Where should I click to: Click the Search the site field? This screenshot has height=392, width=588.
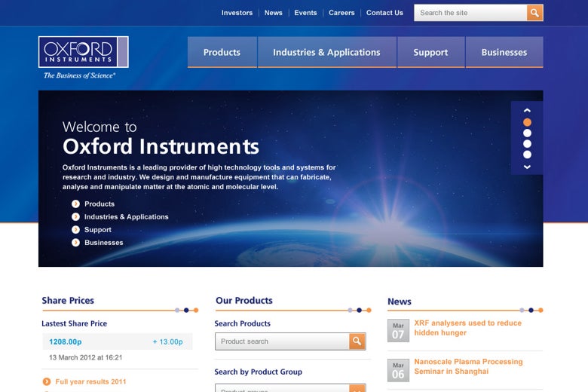click(470, 13)
